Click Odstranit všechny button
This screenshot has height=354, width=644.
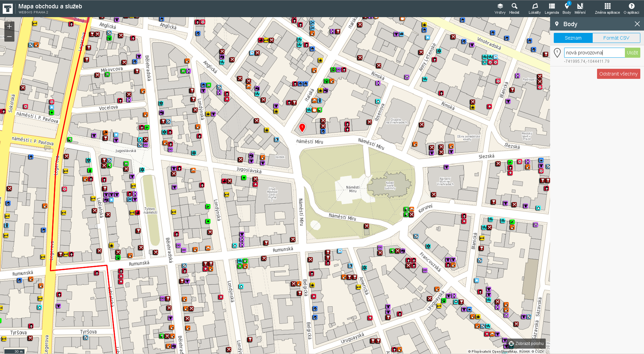618,74
